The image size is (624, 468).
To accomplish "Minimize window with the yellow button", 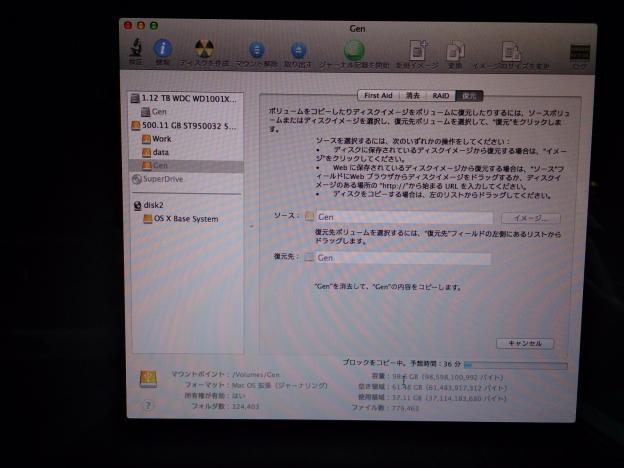I will pos(141,25).
